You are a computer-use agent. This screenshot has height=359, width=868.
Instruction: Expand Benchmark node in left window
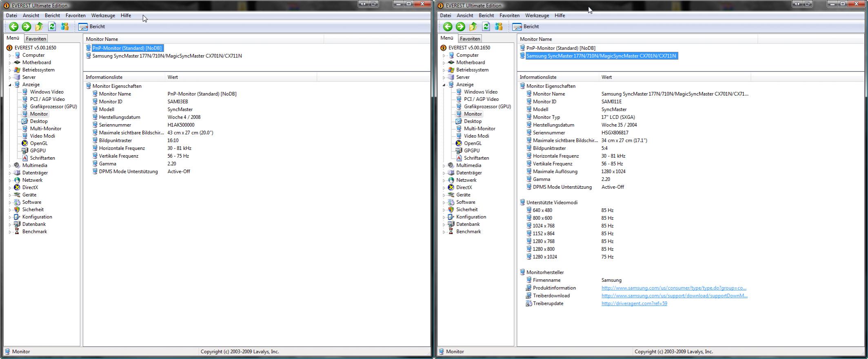10,232
